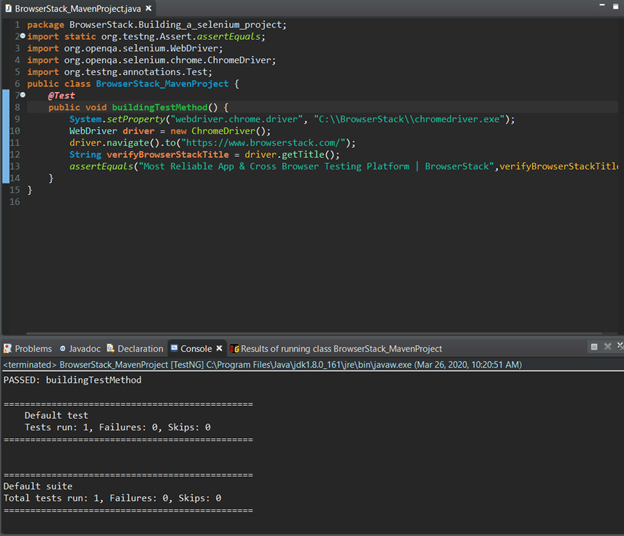This screenshot has width=624, height=536.
Task: Click the import static assertEquals line
Action: tap(146, 37)
